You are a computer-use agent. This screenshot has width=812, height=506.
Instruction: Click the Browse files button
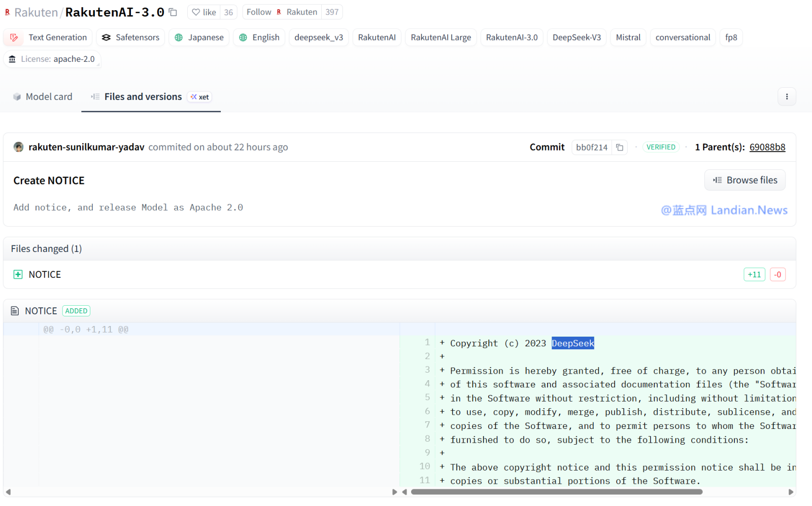[x=745, y=180]
